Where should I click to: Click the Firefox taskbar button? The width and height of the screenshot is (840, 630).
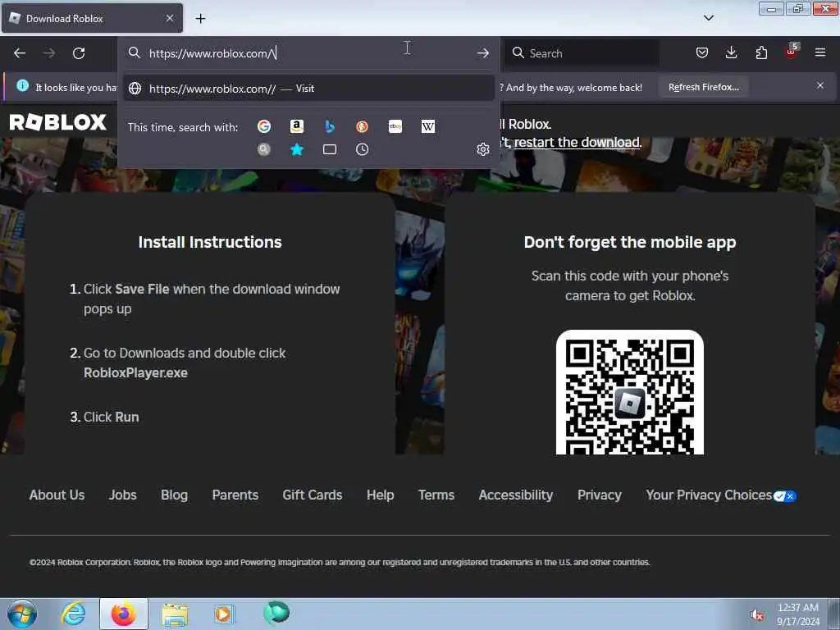(123, 614)
